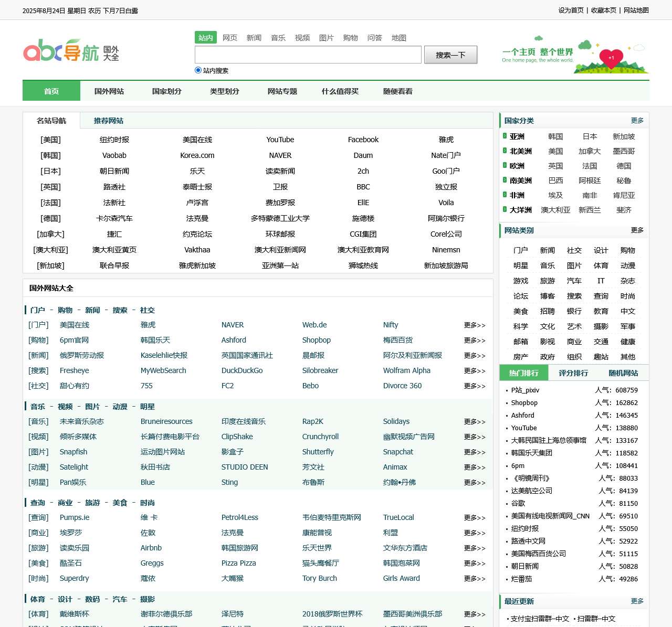Viewport: 672px width, 627px height.
Task: Open 更多 link beside 最近更新
Action: pos(637,601)
